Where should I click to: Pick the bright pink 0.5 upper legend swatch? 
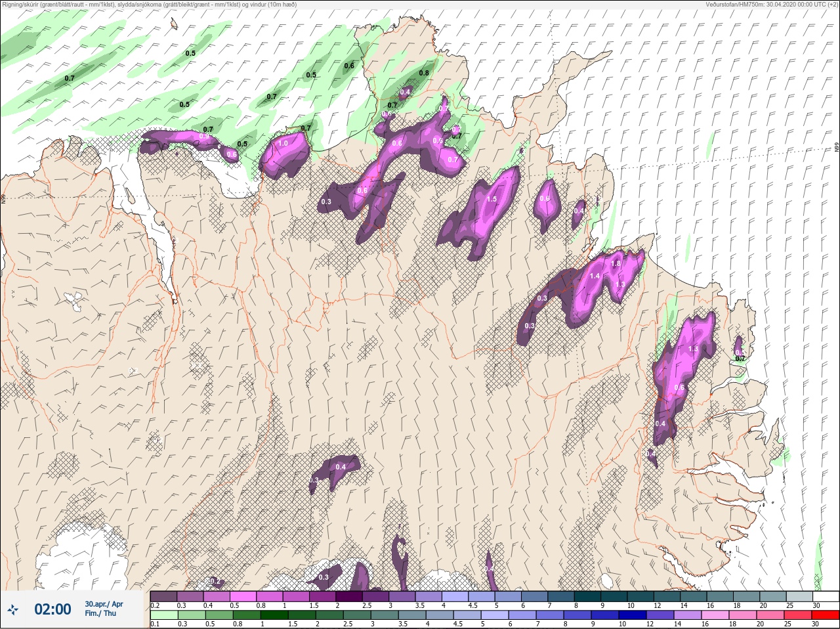(x=243, y=596)
